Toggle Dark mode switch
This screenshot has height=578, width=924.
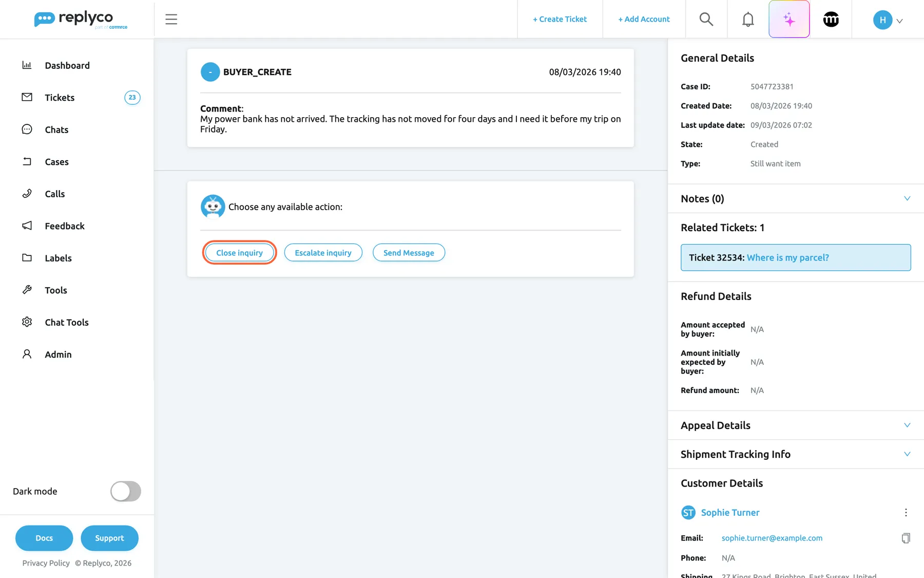(126, 491)
